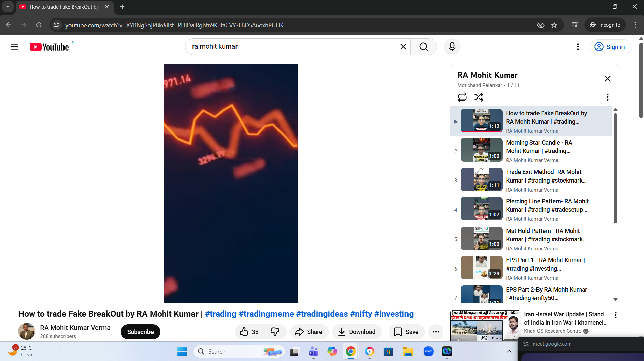
Task: Toggle shuffle playlist
Action: [x=479, y=97]
